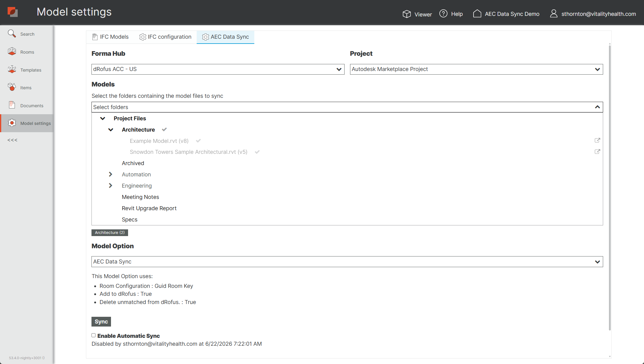Click the Model settings page title
Screen dimensions: 644x364
click(74, 12)
